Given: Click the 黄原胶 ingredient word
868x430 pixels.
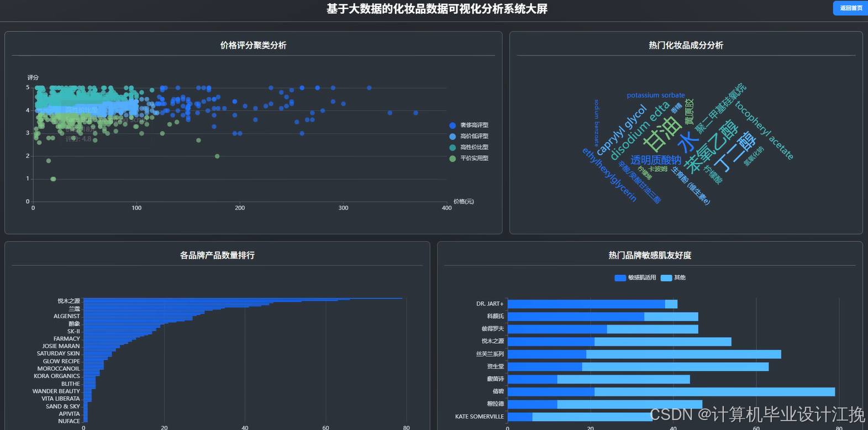Looking at the screenshot, I should point(689,112).
